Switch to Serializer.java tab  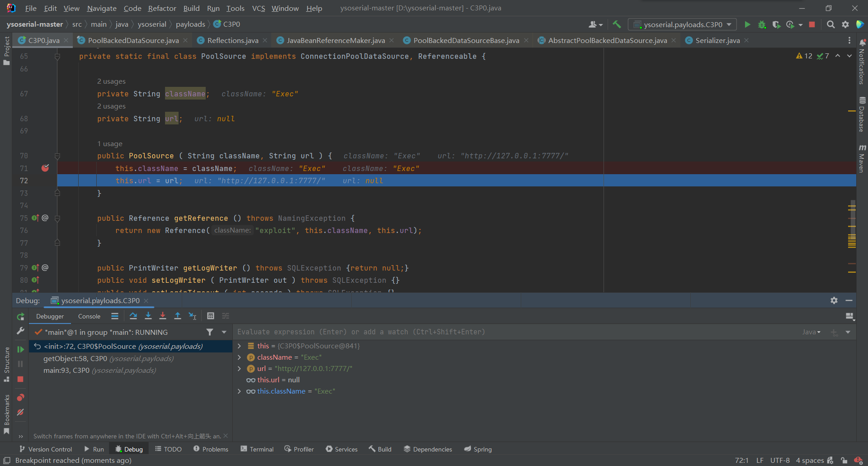717,40
